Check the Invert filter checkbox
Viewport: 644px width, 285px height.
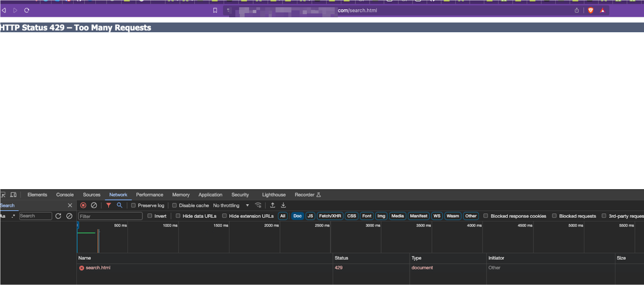click(x=150, y=216)
